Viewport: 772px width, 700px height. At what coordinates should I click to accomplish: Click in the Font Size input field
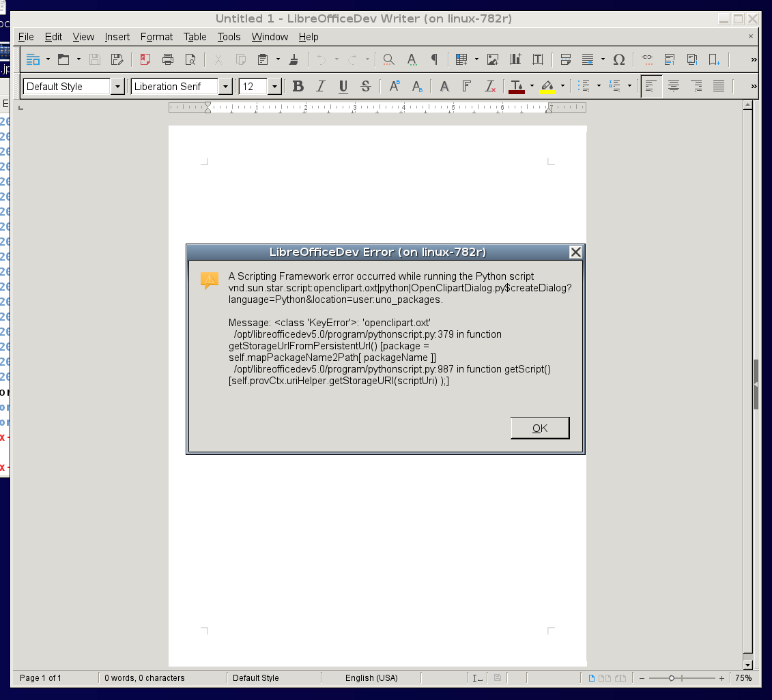click(253, 87)
